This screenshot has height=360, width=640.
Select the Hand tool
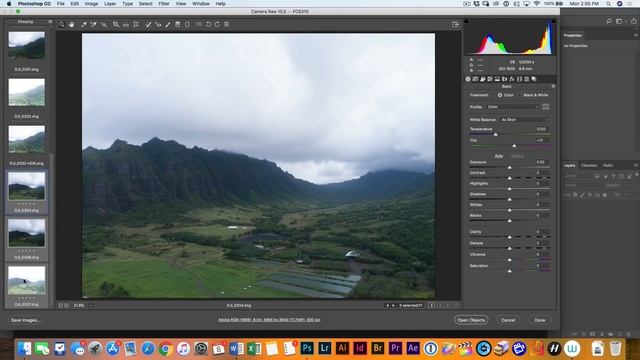(71, 24)
